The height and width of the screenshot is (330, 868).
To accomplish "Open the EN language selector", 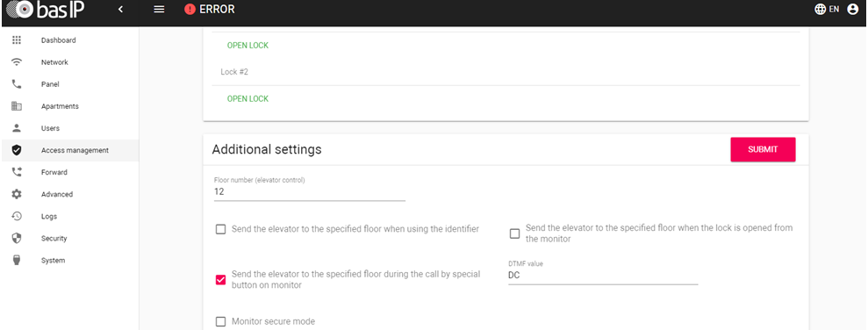I will point(827,10).
